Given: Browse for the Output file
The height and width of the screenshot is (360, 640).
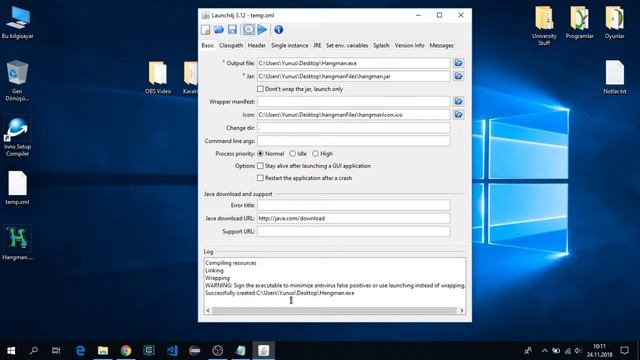Looking at the screenshot, I should [458, 63].
